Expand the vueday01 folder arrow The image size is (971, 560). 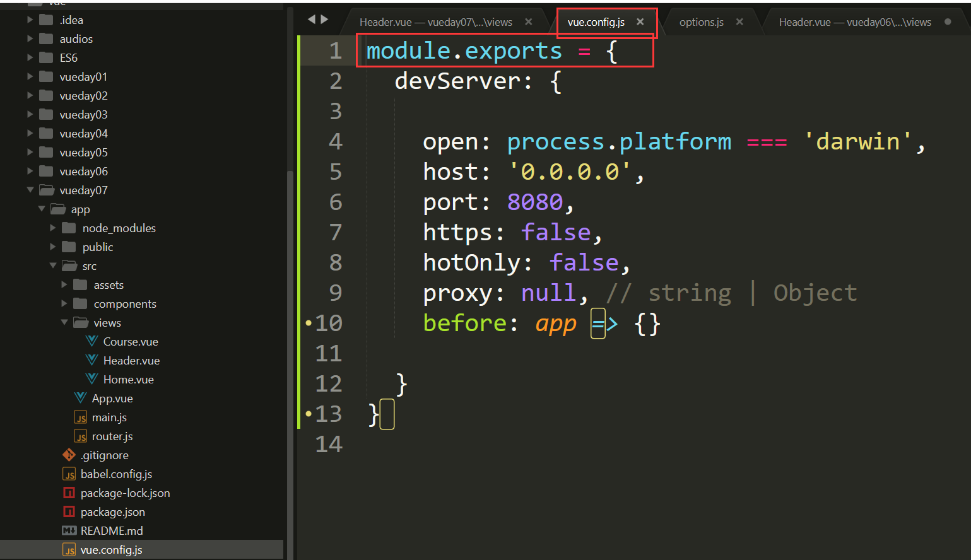tap(30, 77)
